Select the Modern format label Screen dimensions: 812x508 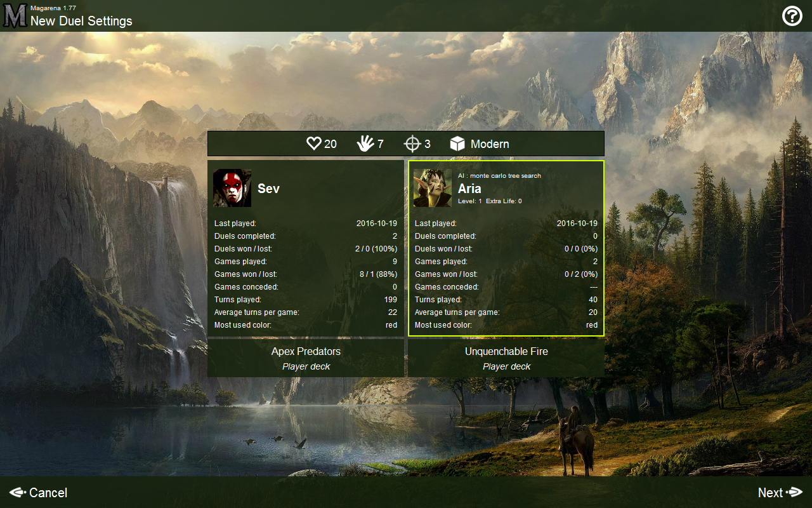point(490,144)
